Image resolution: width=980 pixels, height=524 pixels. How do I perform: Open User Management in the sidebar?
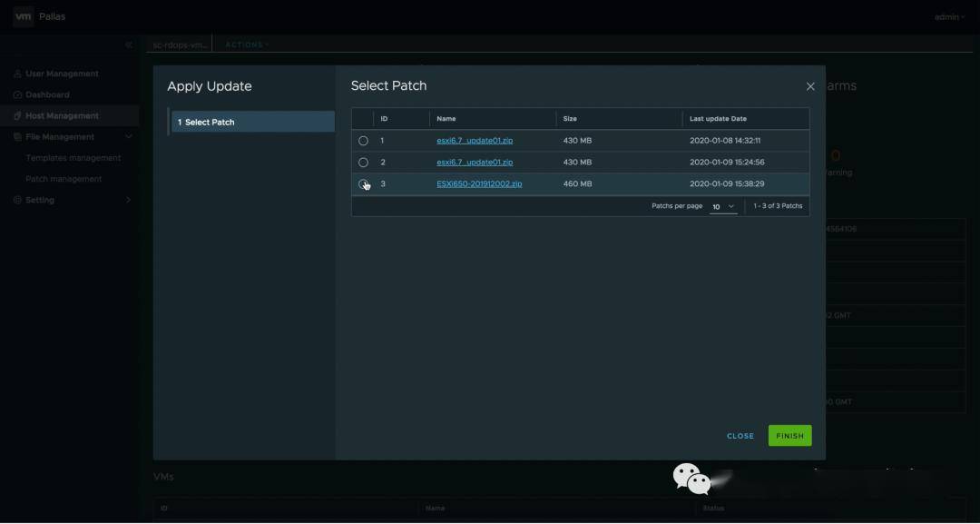(x=62, y=74)
